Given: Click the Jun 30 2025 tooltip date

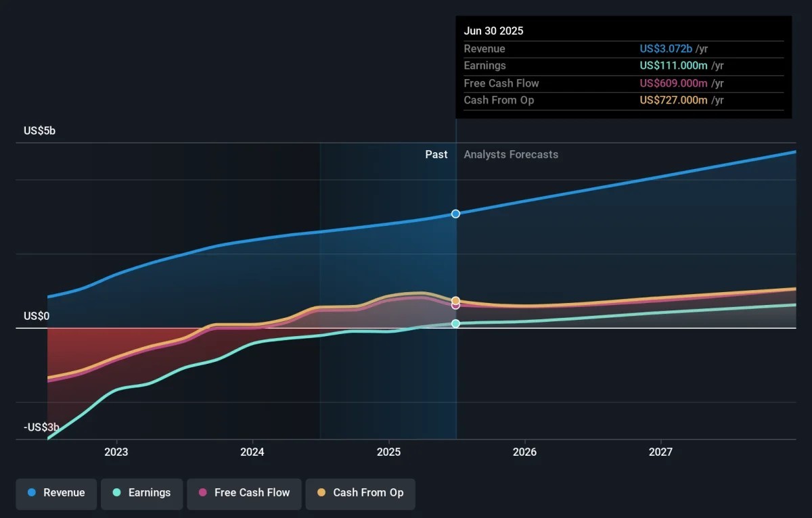Looking at the screenshot, I should (493, 31).
